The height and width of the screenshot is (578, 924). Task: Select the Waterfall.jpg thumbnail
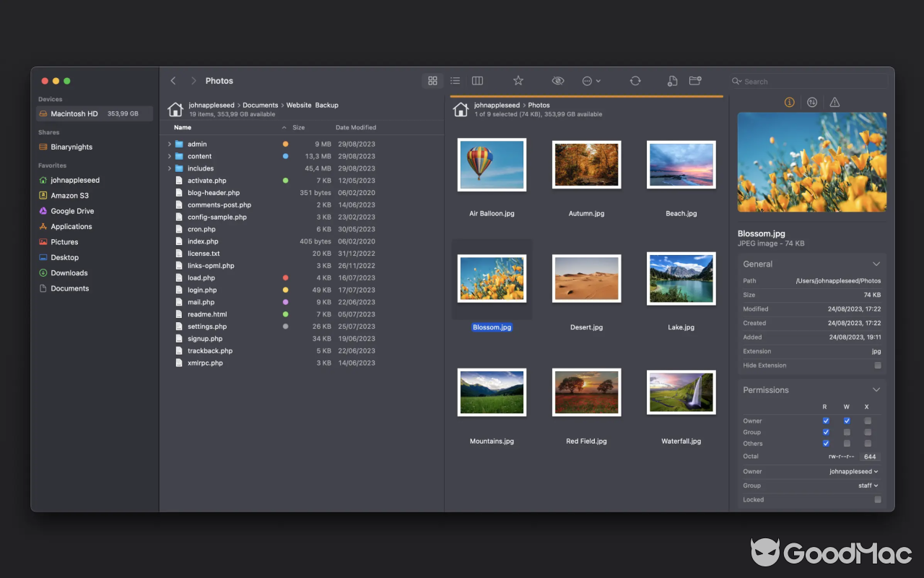pos(681,394)
